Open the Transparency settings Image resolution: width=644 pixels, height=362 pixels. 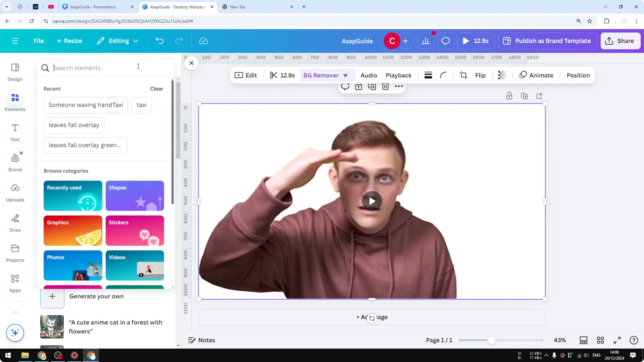(x=502, y=75)
